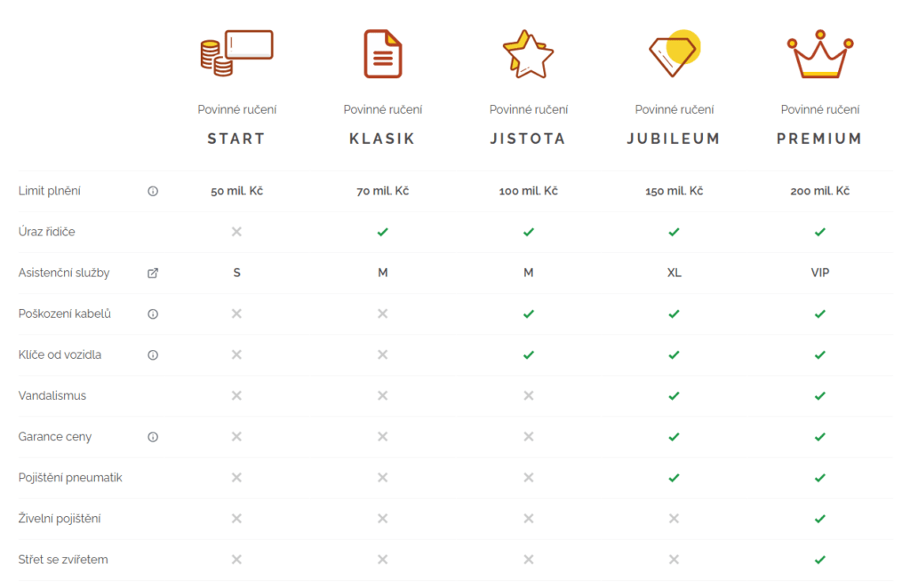Click the XL assistance level under JUBILEUM
Screen dimensions: 910x588
tap(674, 273)
